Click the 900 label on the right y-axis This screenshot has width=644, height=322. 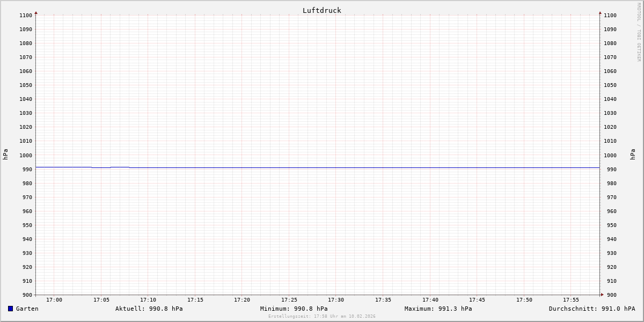(x=610, y=295)
